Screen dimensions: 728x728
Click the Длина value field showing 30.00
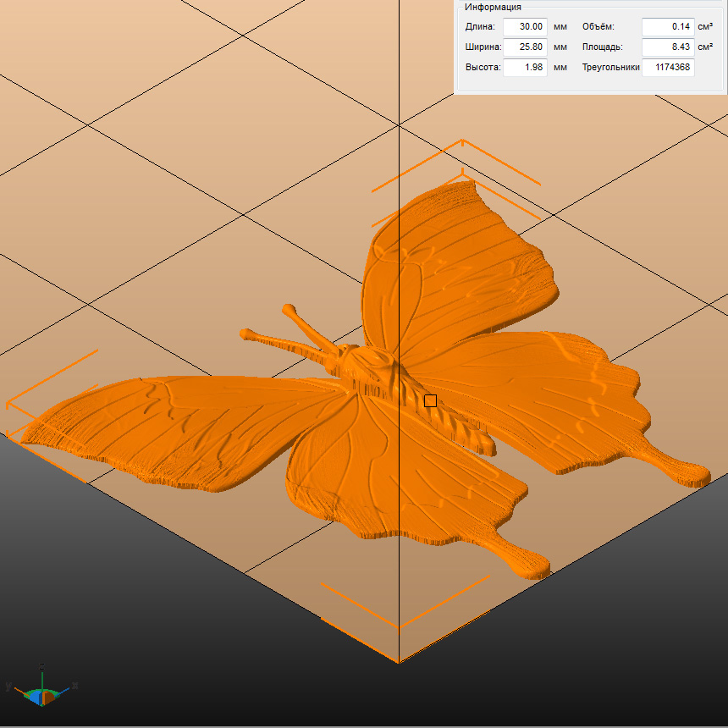coord(525,27)
